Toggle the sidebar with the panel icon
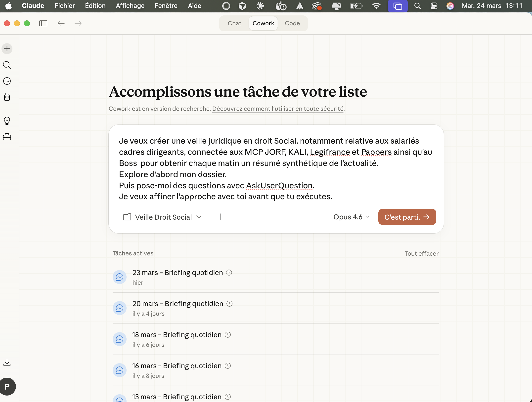532x402 pixels. (43, 23)
